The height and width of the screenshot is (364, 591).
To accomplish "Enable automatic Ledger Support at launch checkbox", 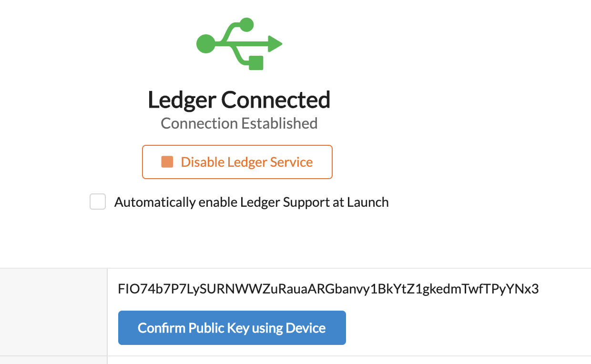I will (98, 202).
